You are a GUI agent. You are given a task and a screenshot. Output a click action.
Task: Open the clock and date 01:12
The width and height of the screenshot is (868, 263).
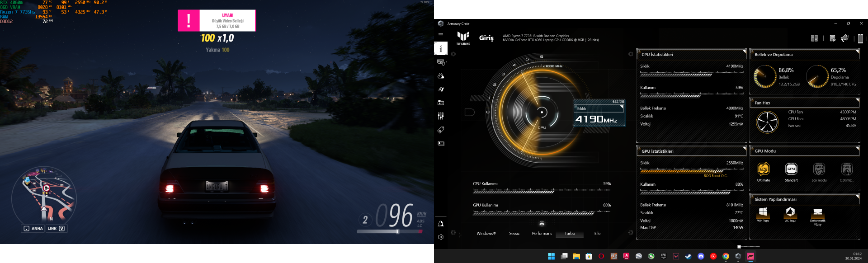point(853,256)
